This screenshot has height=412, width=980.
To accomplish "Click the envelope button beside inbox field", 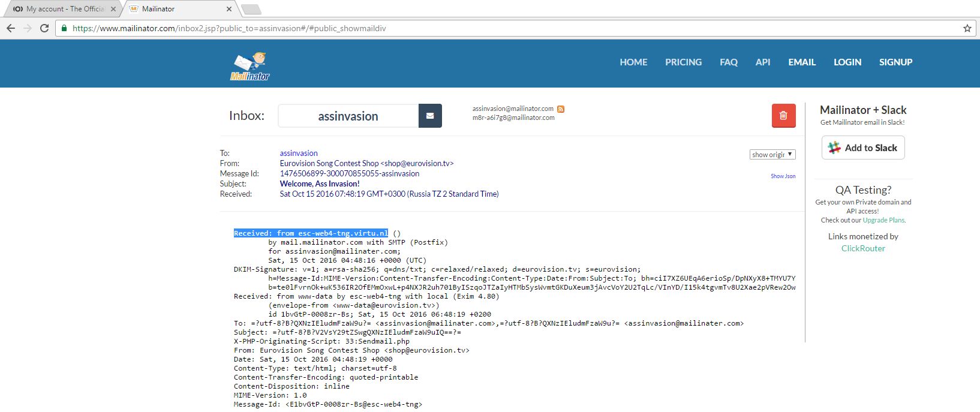I will (x=430, y=116).
